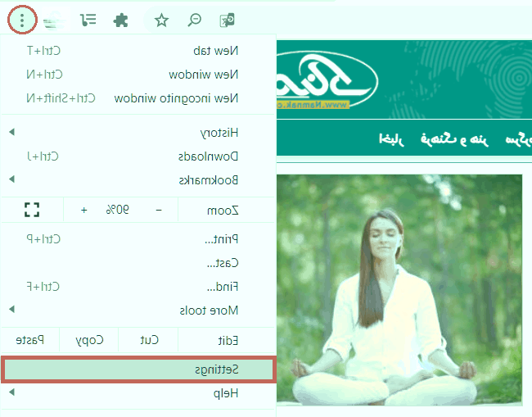
Task: Expand the History submenu arrow
Action: (x=12, y=132)
